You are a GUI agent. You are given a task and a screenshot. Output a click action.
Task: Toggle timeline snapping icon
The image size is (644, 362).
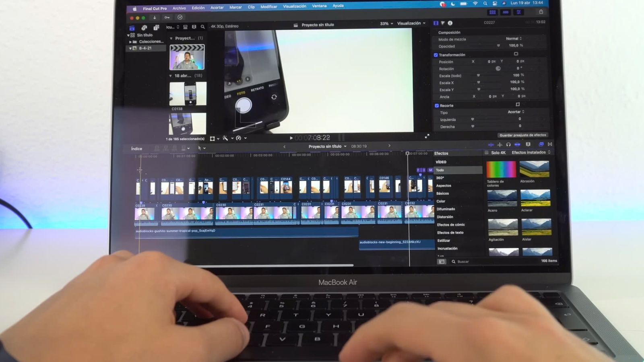(x=517, y=144)
